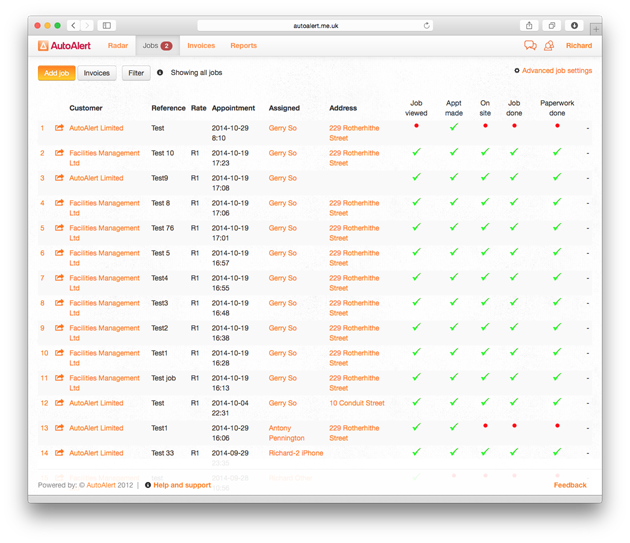Open the Radar tab
The image size is (630, 543).
click(x=118, y=45)
